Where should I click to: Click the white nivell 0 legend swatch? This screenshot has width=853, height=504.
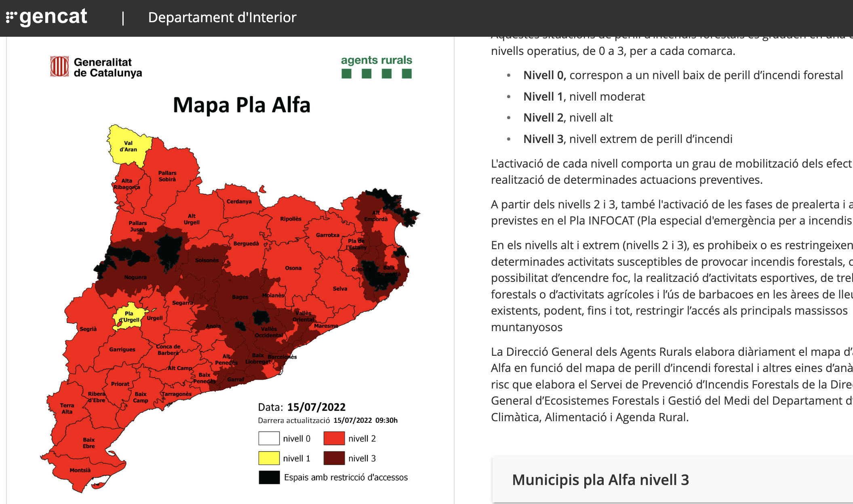tap(269, 439)
